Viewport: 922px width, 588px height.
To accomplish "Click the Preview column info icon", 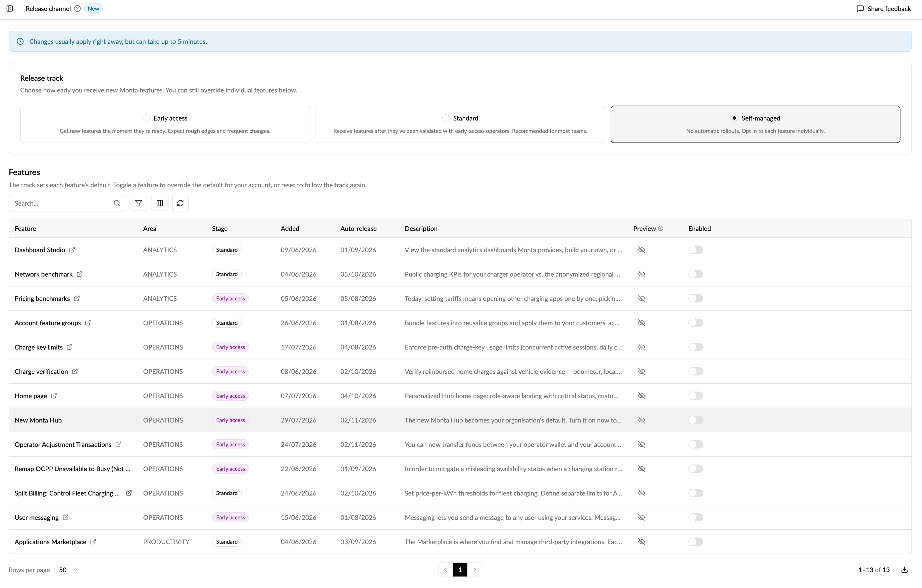I will pos(660,229).
